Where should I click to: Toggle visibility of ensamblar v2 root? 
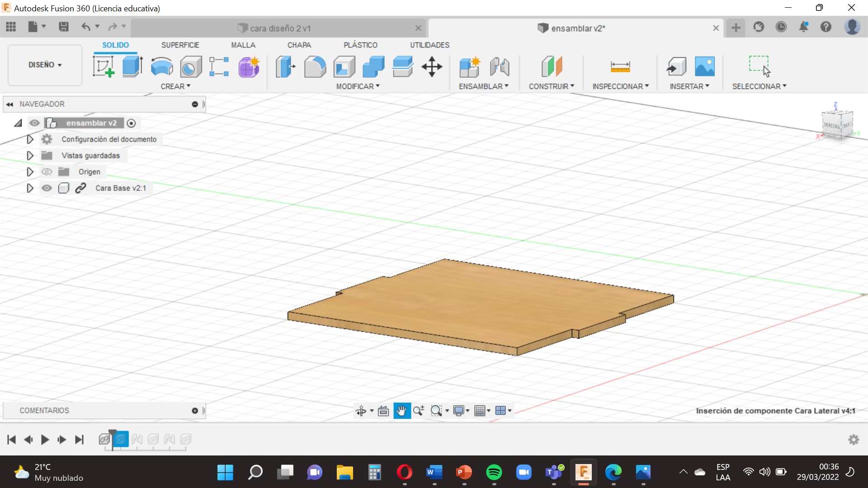[34, 123]
